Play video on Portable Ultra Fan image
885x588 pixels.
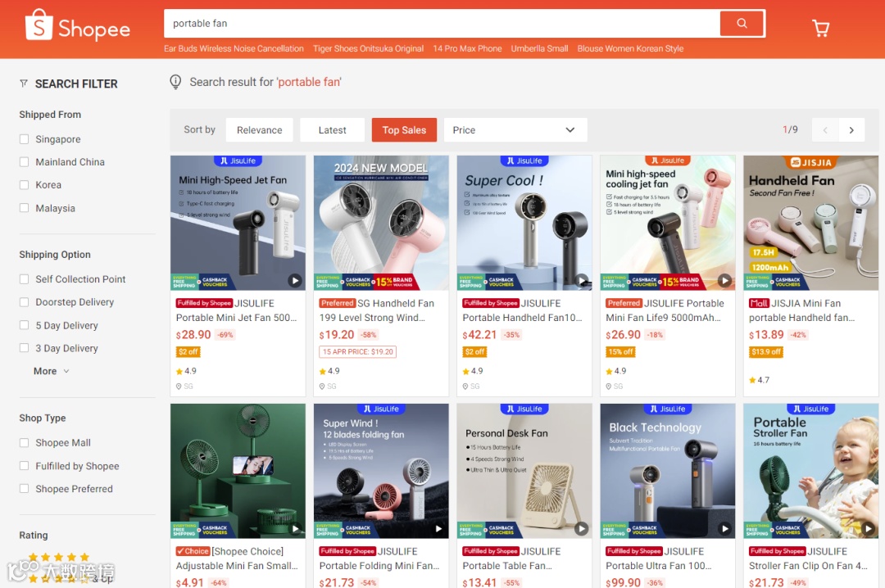click(724, 529)
